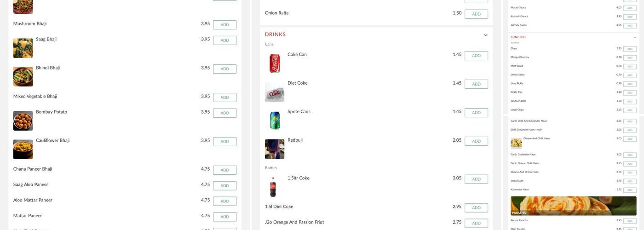View the Saag Bhaji dish photo

pyautogui.click(x=23, y=48)
